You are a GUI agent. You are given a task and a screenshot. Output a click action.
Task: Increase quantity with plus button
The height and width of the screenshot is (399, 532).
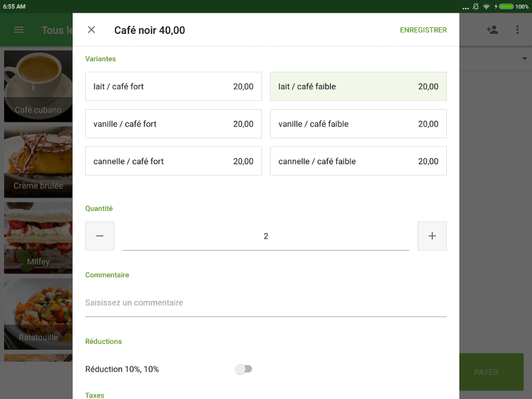(432, 236)
